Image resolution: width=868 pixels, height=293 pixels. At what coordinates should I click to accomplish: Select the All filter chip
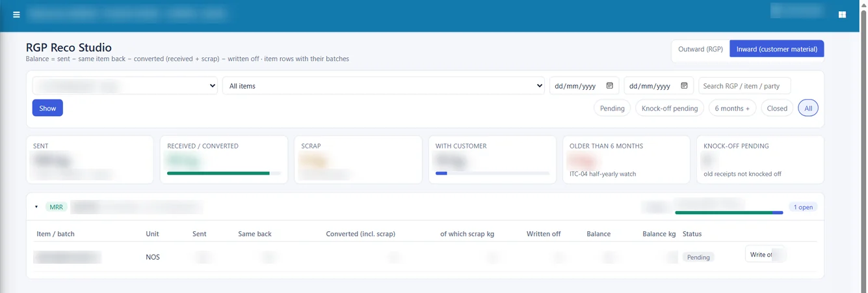point(808,108)
